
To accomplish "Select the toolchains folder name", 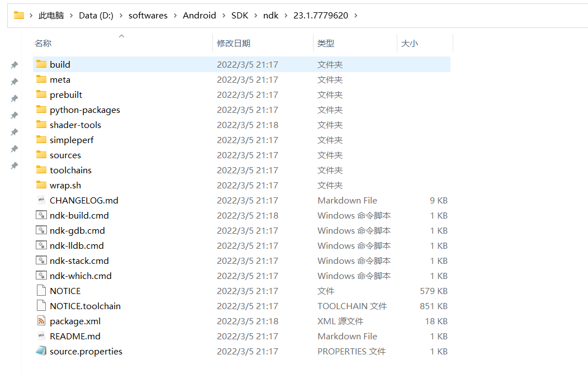I will click(x=70, y=170).
